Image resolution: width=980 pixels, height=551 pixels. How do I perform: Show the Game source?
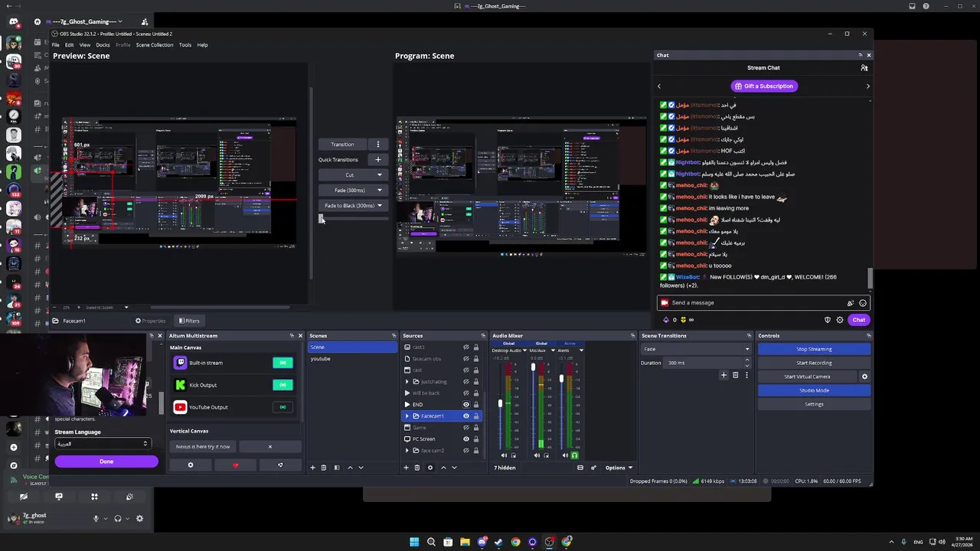coord(465,428)
